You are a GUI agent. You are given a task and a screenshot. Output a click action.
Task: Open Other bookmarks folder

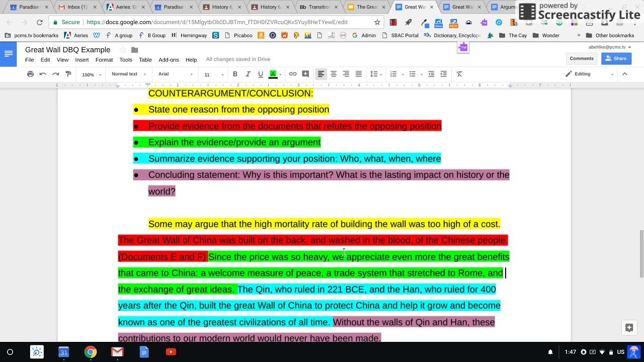(610, 35)
